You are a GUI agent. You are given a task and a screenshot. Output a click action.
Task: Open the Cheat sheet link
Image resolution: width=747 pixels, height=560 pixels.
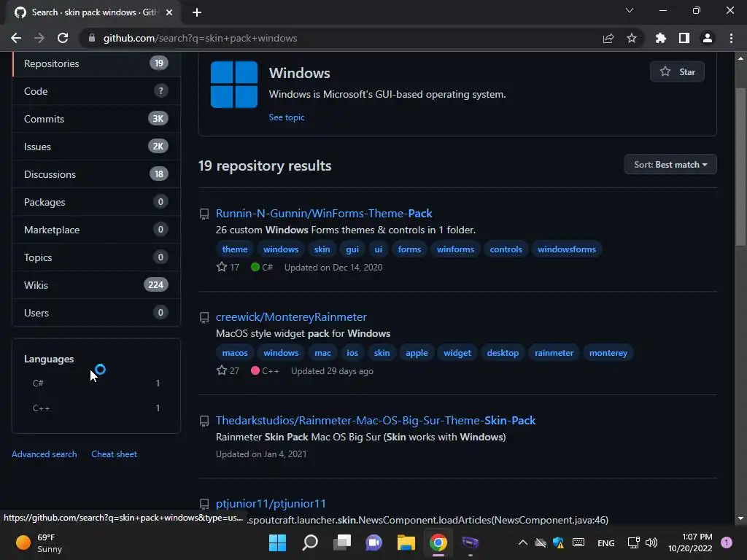tap(115, 454)
